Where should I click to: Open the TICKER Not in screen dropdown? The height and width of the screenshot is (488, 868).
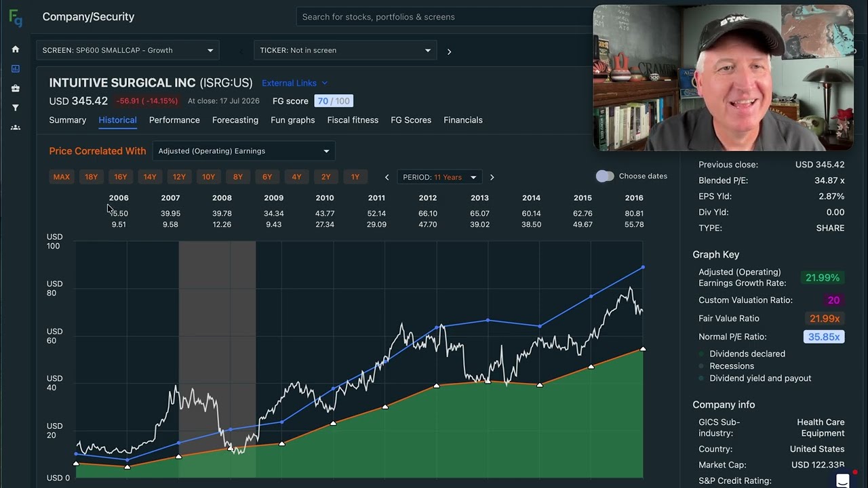[x=345, y=50]
